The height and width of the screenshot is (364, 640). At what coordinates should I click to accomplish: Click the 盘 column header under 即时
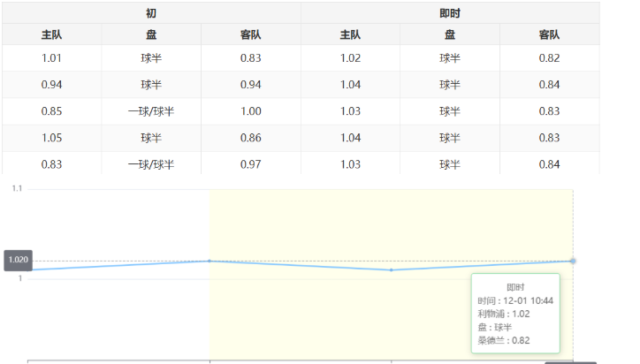(x=449, y=35)
